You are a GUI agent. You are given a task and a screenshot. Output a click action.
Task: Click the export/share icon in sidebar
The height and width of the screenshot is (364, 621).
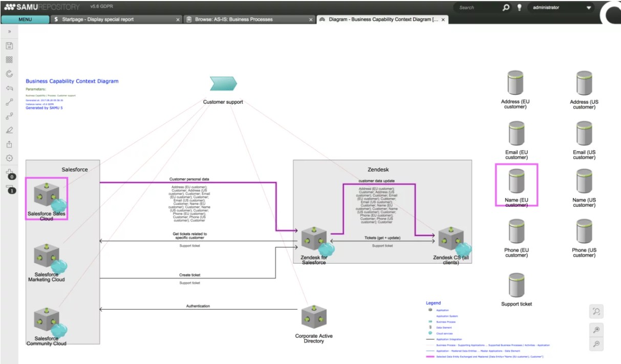coord(9,144)
